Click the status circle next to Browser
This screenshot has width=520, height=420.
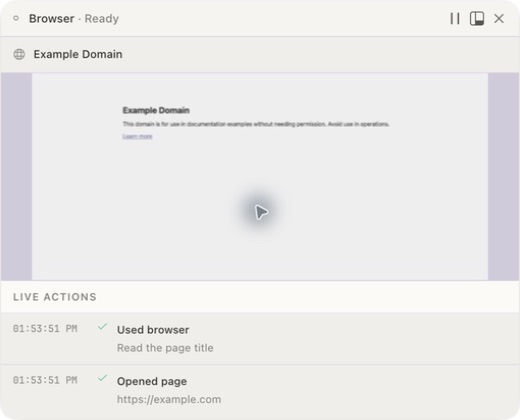pos(16,18)
